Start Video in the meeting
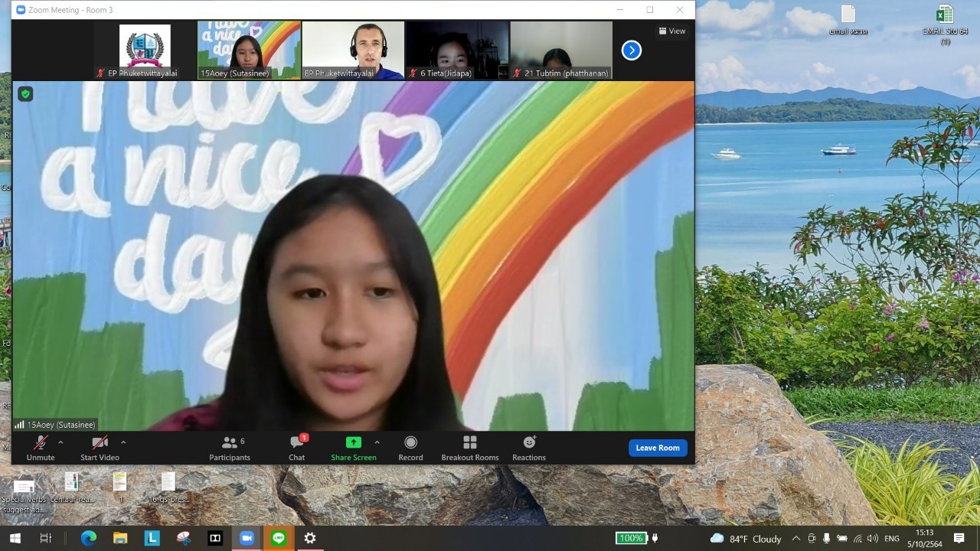980x551 pixels. tap(100, 448)
